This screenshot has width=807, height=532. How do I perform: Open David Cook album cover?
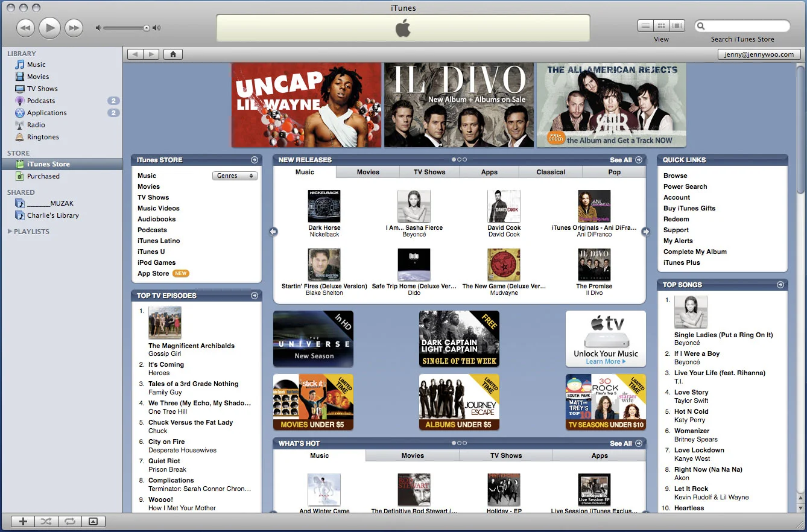pos(504,206)
